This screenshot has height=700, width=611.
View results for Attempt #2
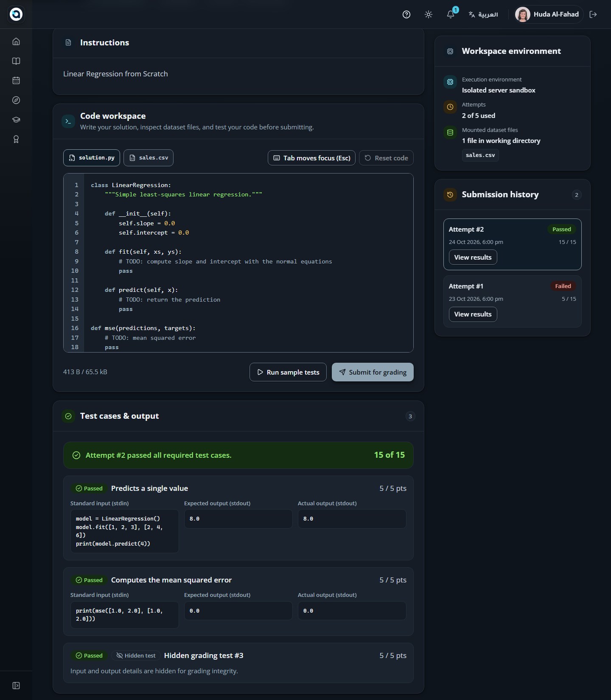coord(473,257)
